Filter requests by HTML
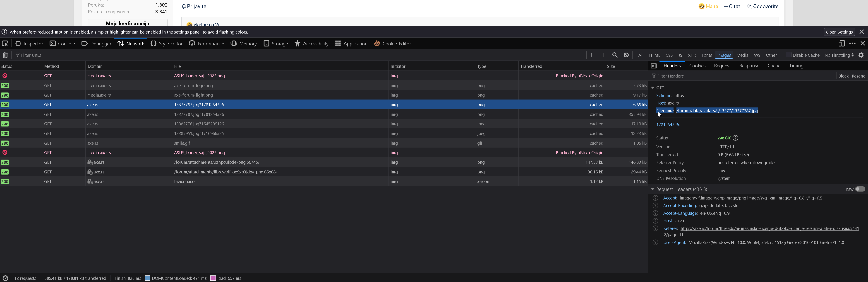868x282 pixels. [x=654, y=55]
